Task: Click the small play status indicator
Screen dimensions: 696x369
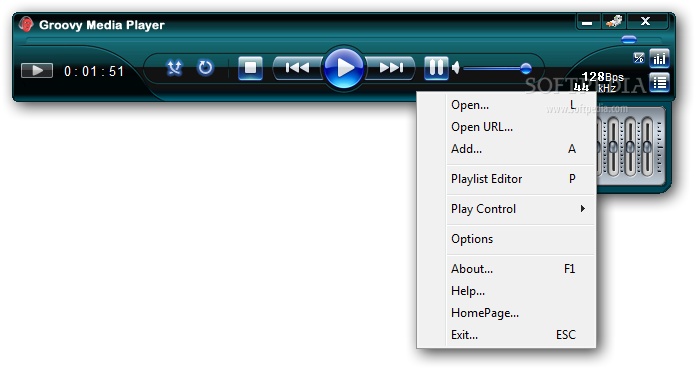Action: point(37,70)
